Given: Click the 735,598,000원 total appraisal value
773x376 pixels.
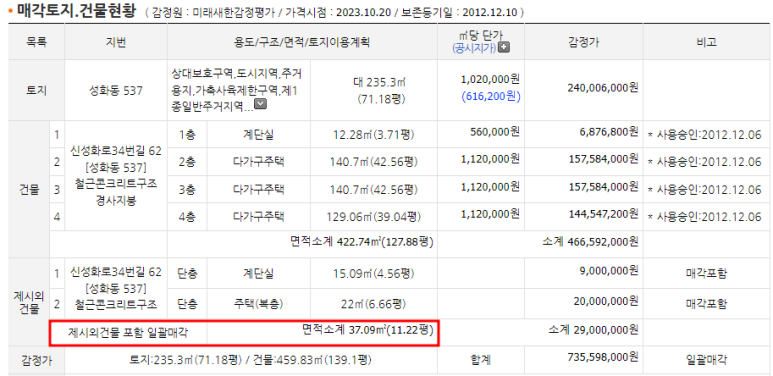Looking at the screenshot, I should [603, 357].
